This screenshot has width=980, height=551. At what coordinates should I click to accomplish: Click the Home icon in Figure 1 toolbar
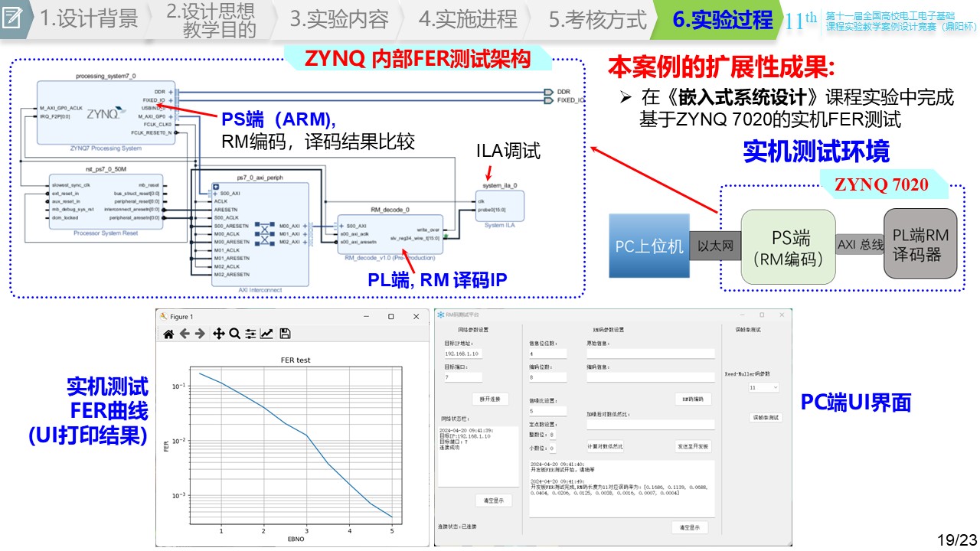point(168,334)
